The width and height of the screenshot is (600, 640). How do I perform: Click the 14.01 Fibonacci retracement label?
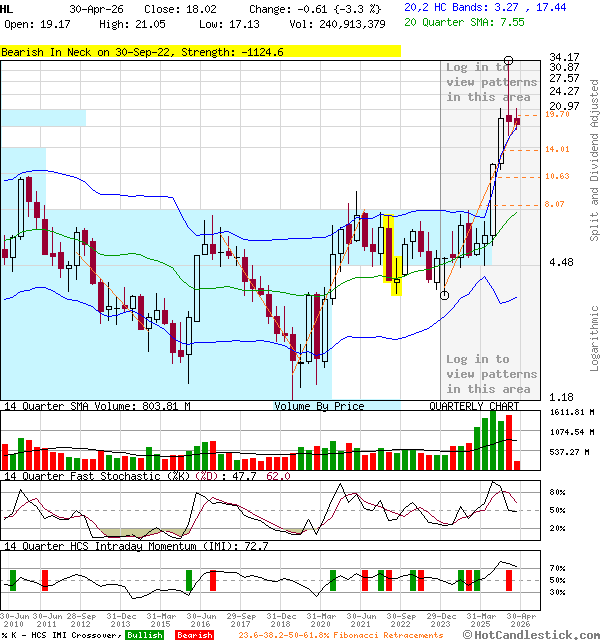click(x=557, y=149)
